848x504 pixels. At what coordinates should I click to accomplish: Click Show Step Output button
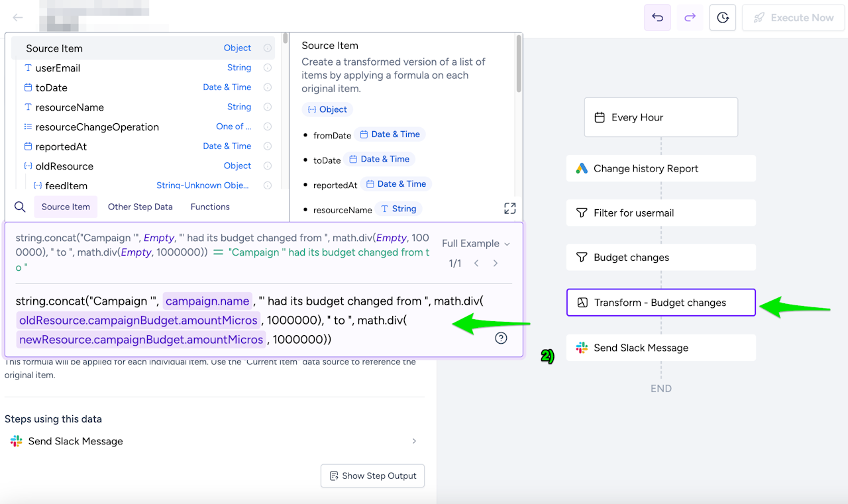click(372, 476)
